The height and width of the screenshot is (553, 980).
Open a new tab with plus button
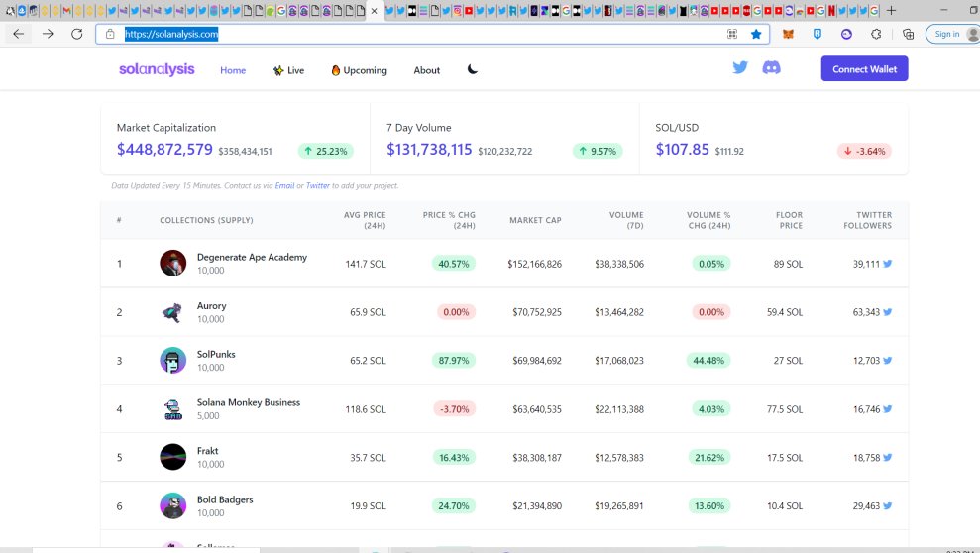(891, 11)
